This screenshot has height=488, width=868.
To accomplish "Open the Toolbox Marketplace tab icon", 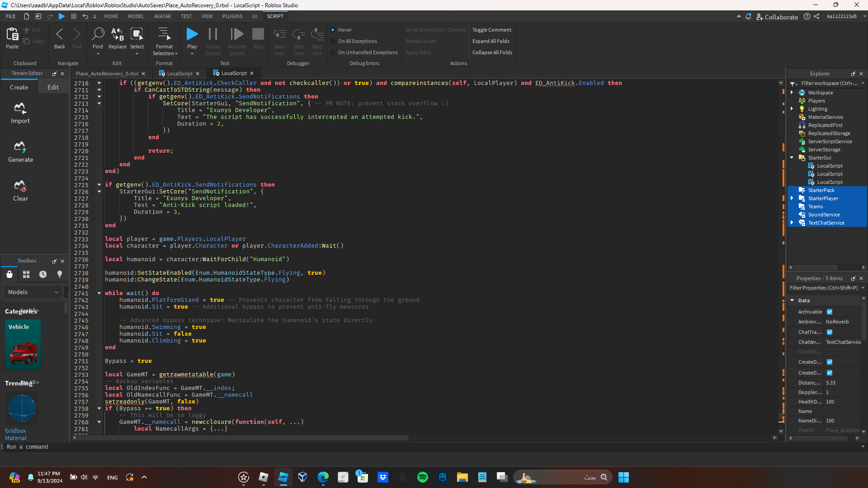I will coord(9,274).
